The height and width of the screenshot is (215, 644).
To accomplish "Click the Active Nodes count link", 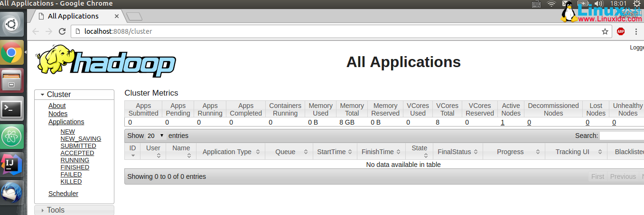I will click(503, 122).
